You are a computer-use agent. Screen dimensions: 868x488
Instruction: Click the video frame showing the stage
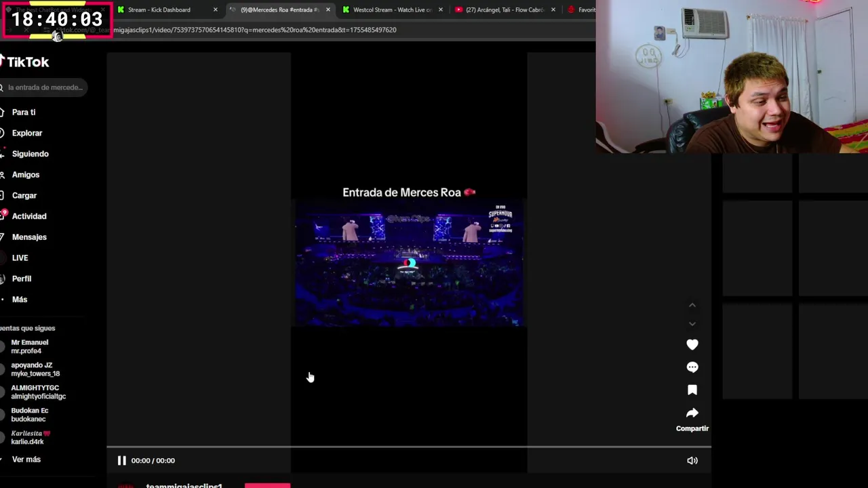[409, 264]
